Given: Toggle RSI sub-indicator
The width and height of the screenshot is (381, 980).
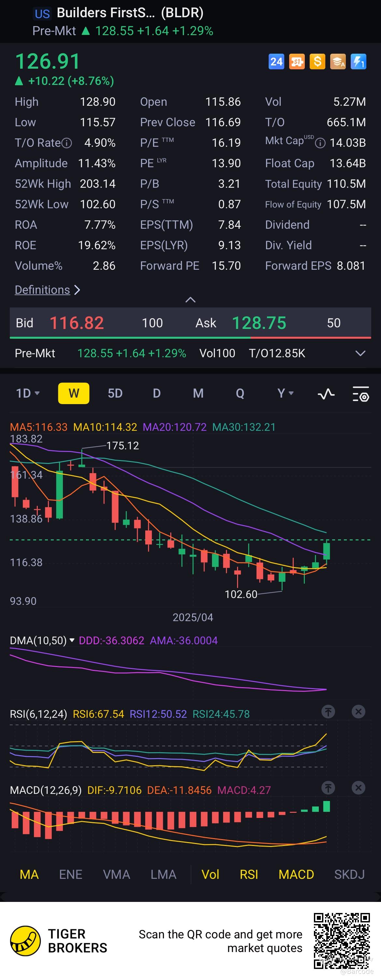Looking at the screenshot, I should tap(249, 874).
